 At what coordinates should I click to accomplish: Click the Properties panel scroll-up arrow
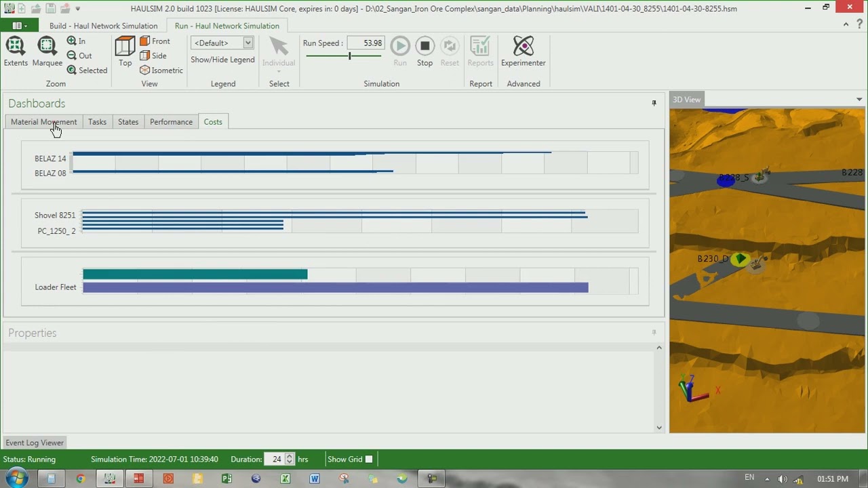(658, 348)
